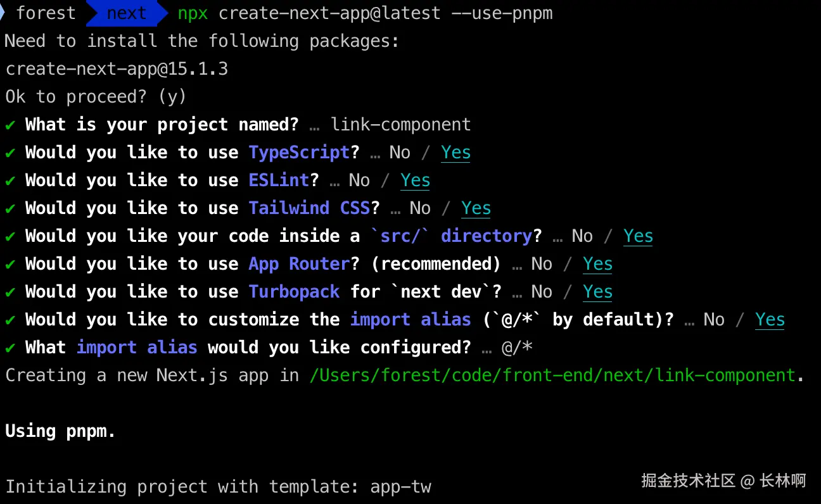Click the link-component project name answer

pos(400,125)
